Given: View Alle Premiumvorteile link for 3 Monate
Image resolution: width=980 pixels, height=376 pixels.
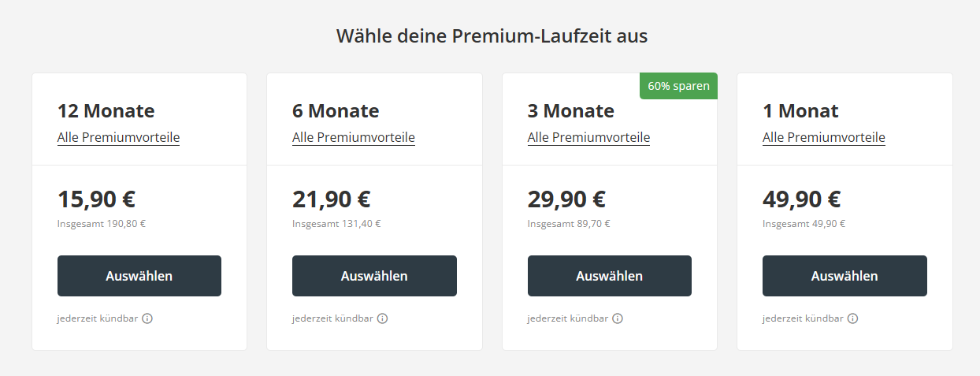Looking at the screenshot, I should [x=588, y=137].
